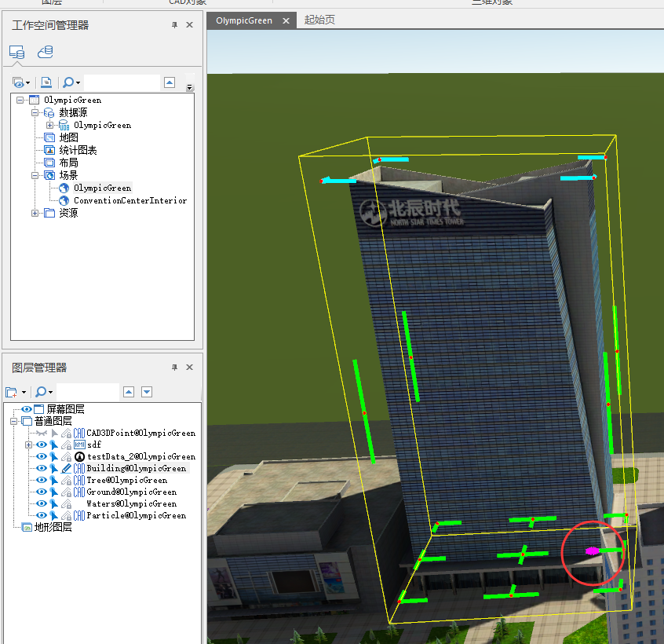Screen dimensions: 664x644
Task: Click the layer manager search field
Action: [x=88, y=392]
